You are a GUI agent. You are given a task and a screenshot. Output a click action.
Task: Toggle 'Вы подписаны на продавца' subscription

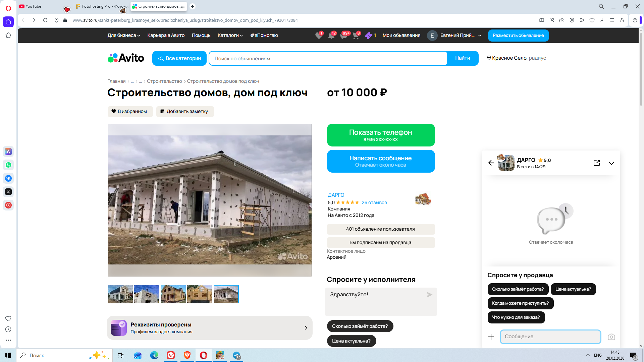click(x=380, y=242)
